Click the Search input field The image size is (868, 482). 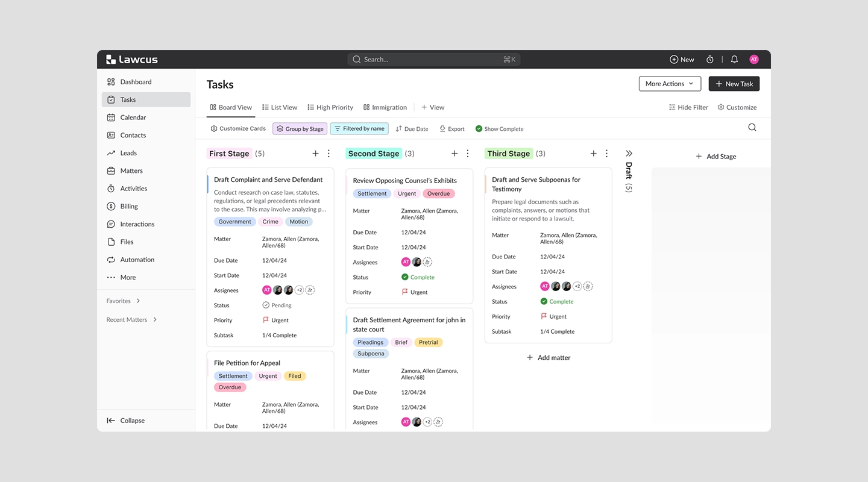tap(434, 59)
